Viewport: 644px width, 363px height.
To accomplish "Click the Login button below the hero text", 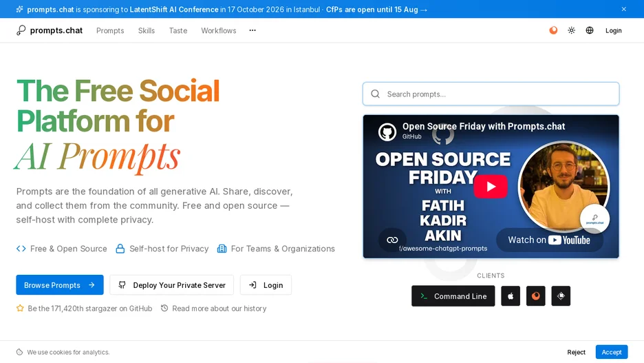I will point(266,285).
